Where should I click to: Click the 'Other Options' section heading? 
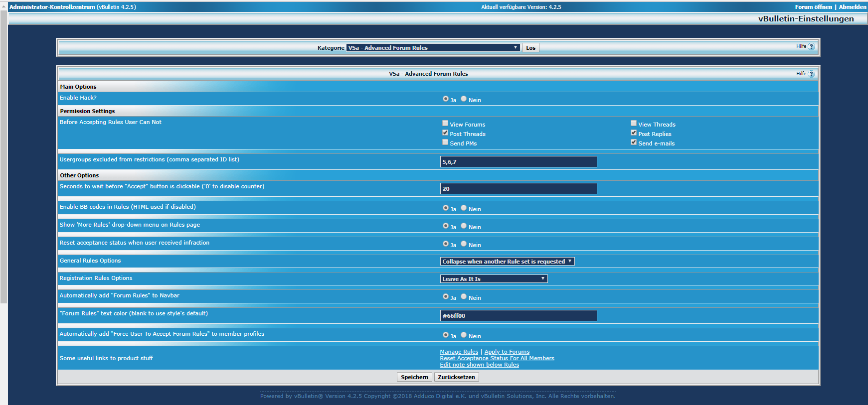(x=79, y=175)
